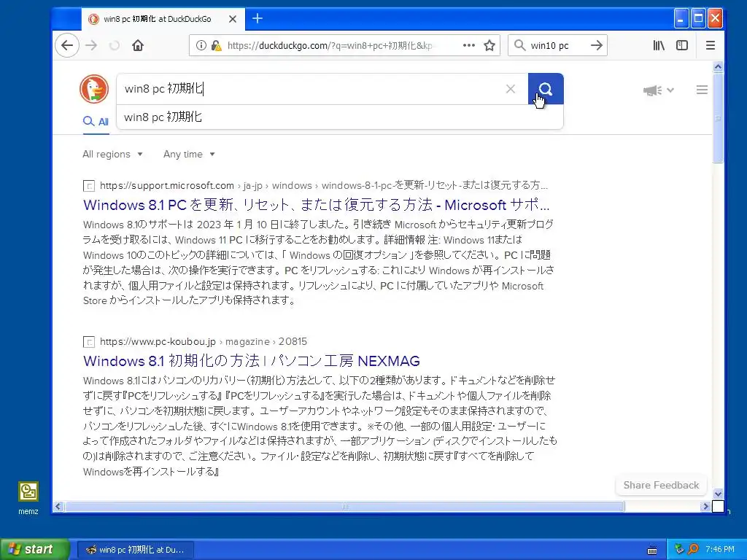Image resolution: width=747 pixels, height=560 pixels.
Task: Click the vertical scrollbar thumb
Action: click(718, 118)
